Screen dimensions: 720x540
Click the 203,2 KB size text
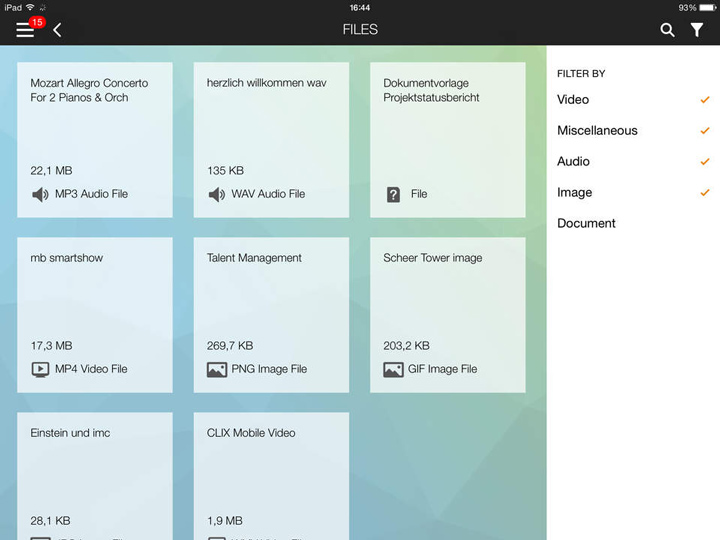pos(406,346)
